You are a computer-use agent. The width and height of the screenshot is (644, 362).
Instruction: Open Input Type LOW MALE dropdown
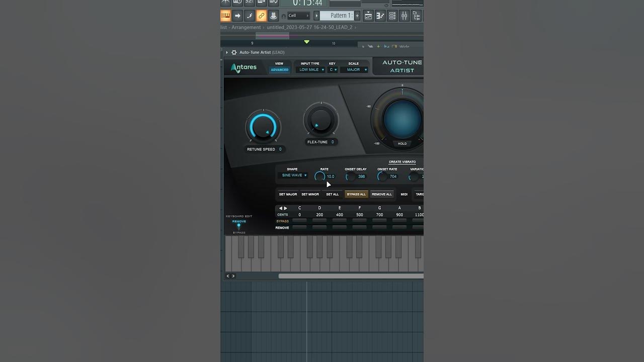(310, 70)
